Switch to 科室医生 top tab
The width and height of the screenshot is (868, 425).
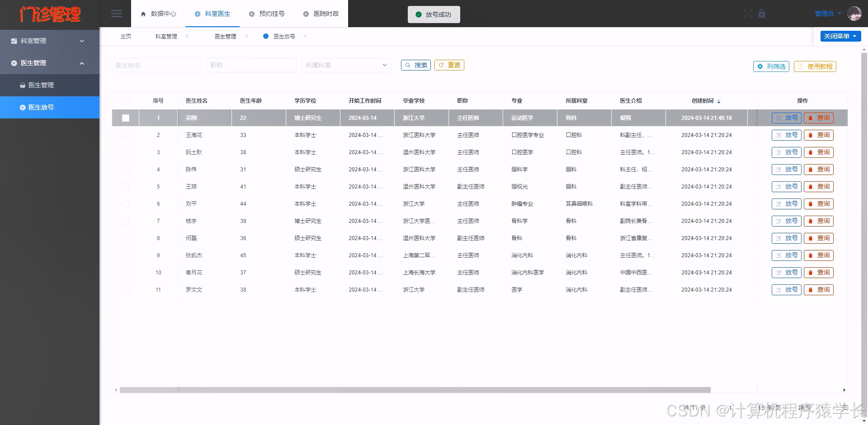212,14
